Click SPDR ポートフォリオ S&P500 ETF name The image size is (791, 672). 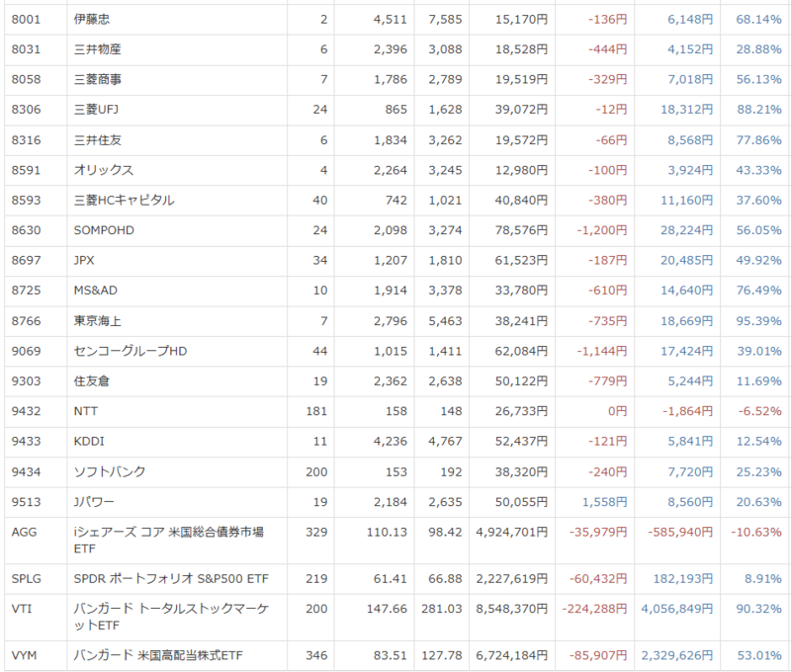pos(171,579)
